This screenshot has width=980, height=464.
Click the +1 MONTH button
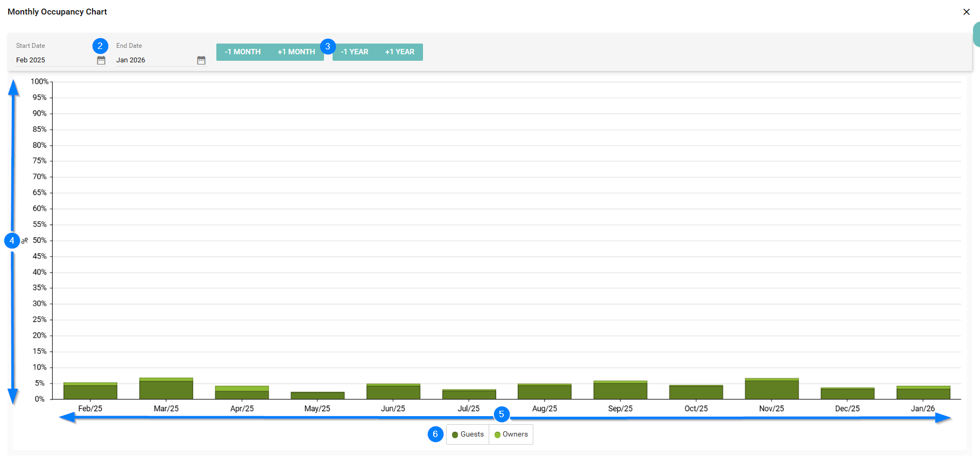pyautogui.click(x=296, y=52)
